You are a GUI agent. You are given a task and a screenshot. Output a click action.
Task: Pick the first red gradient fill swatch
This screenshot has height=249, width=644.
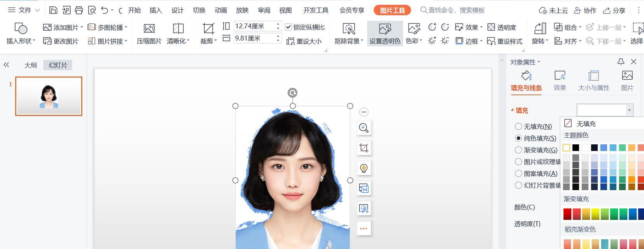click(x=567, y=214)
